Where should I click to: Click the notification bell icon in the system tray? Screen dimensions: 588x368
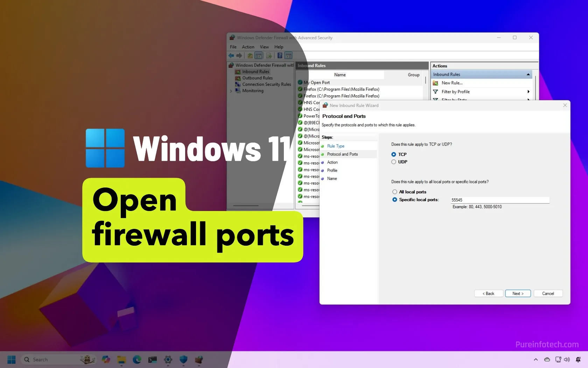point(578,360)
